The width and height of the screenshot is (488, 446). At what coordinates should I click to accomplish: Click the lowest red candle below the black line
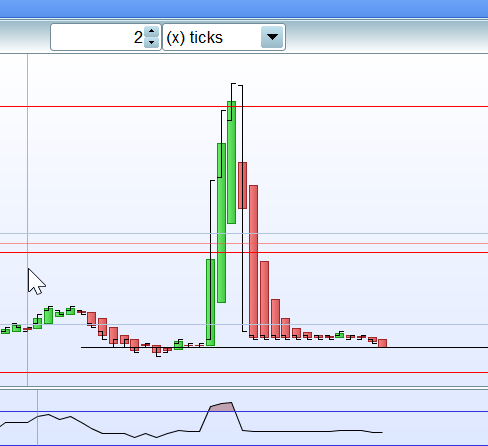click(x=156, y=349)
